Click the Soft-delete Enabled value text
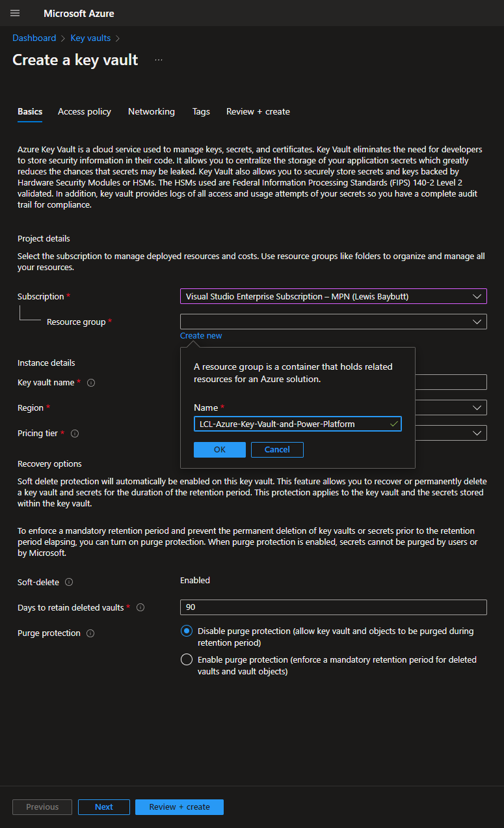Screen dimensions: 504x828 pos(195,580)
